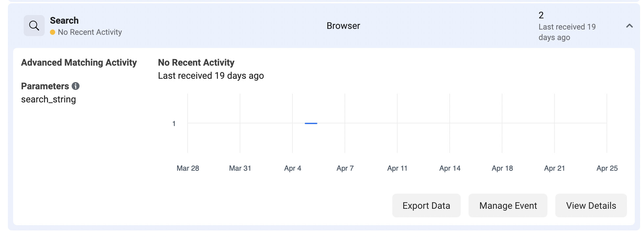Click the Mar 28 axis label
Screen dimensions: 644x237
[x=188, y=168]
